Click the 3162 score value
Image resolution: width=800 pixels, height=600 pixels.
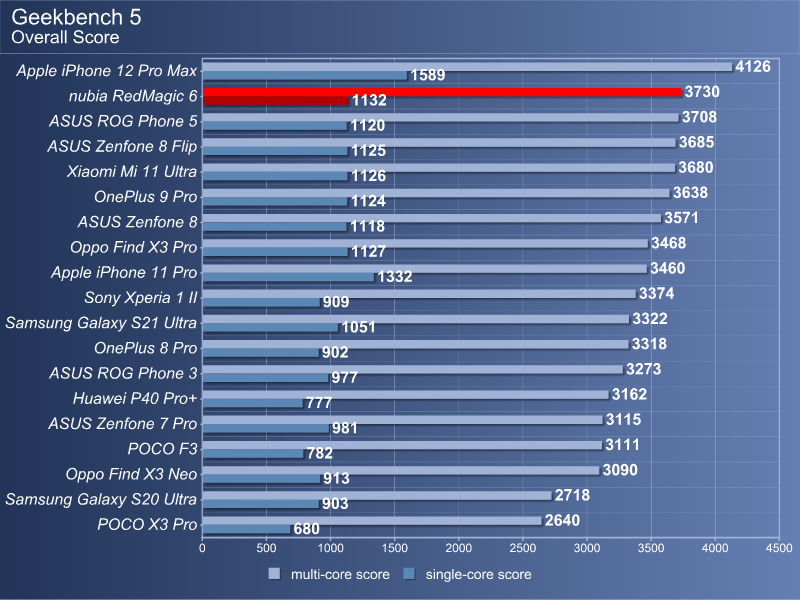coord(630,394)
